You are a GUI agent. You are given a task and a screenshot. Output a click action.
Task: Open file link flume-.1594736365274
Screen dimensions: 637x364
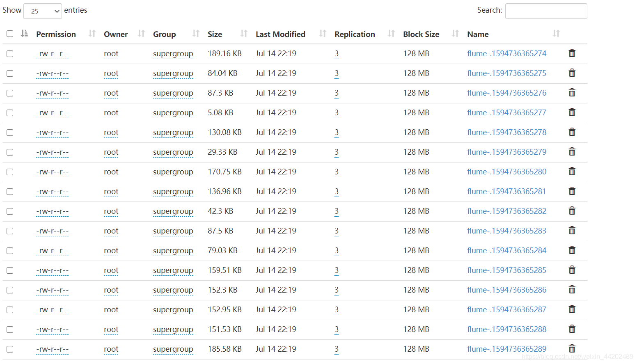coord(506,53)
